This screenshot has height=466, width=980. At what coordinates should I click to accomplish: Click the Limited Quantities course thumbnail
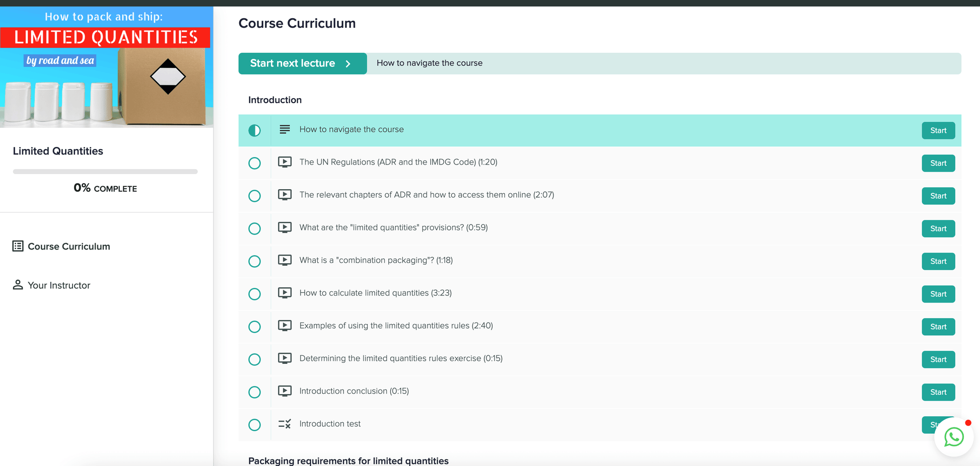106,67
